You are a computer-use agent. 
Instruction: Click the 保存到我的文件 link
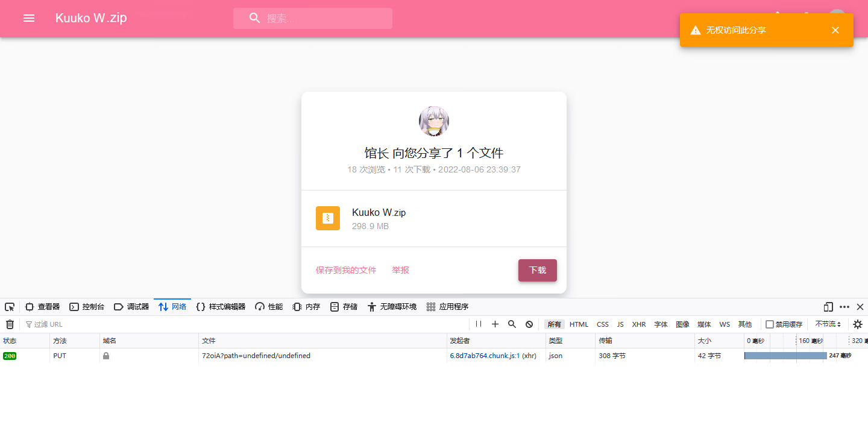pos(347,270)
